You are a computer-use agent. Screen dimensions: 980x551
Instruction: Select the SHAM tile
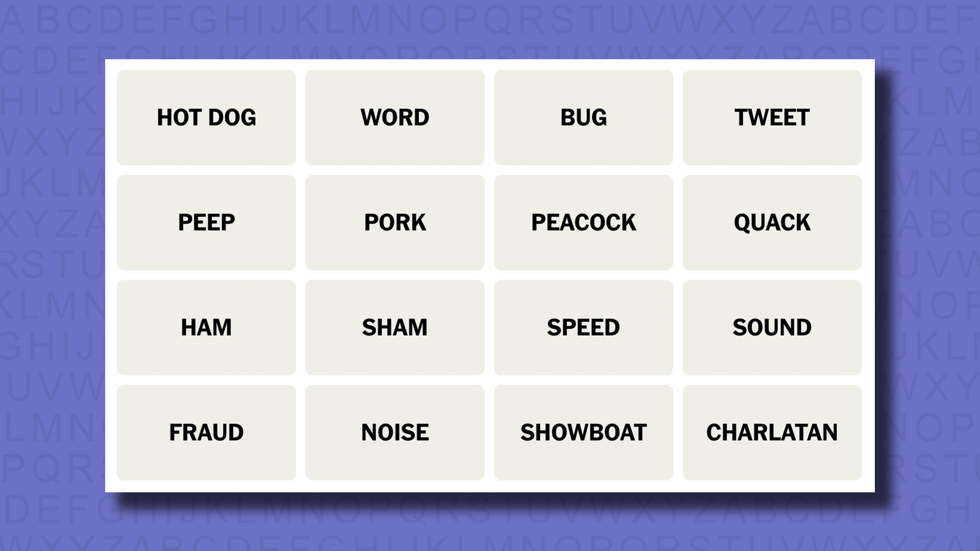pos(395,327)
